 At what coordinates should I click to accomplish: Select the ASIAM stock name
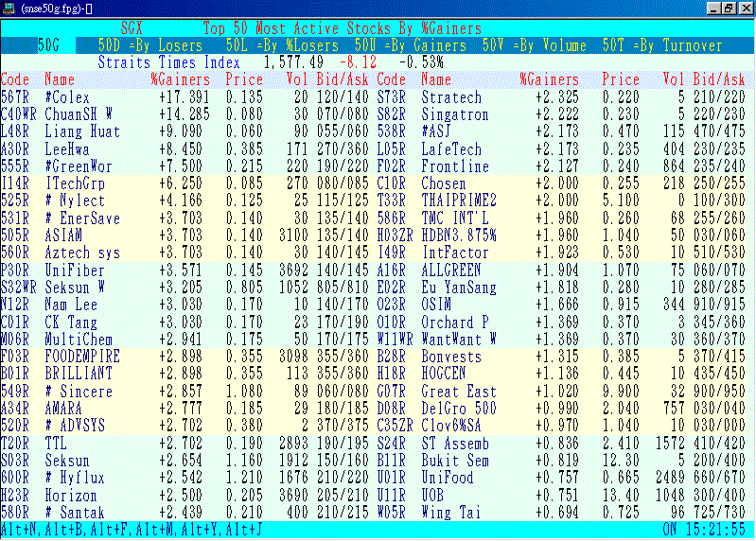[63, 236]
